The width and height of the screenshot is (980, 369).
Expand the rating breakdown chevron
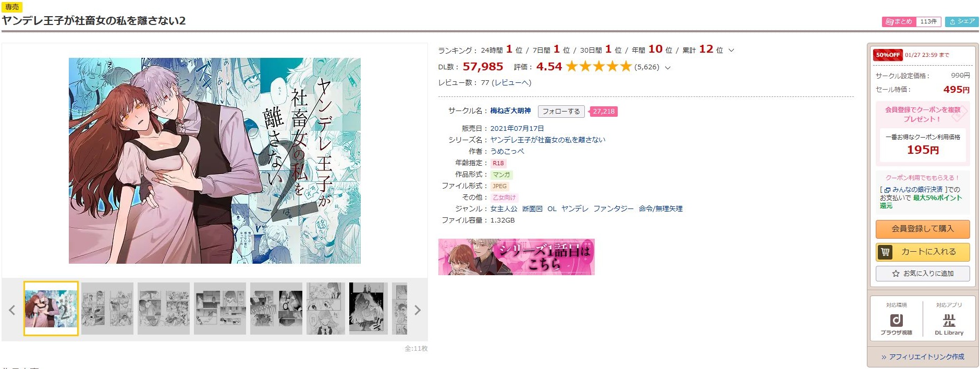[x=668, y=68]
